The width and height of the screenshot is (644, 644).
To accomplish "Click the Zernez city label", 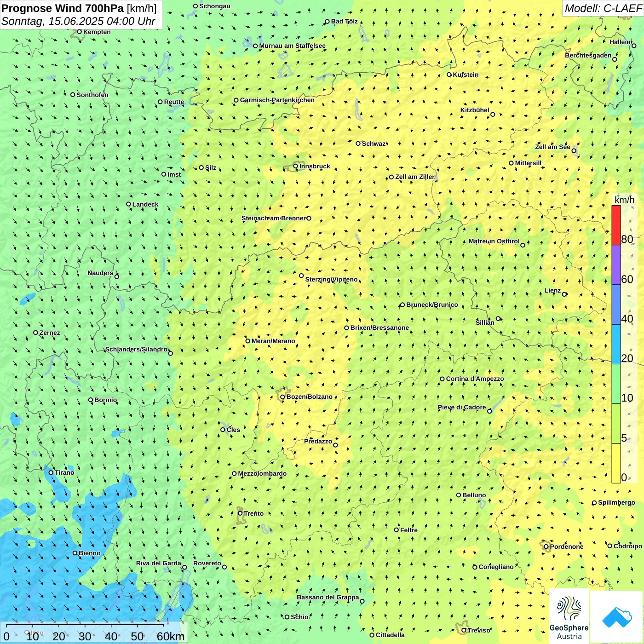I will [x=50, y=333].
